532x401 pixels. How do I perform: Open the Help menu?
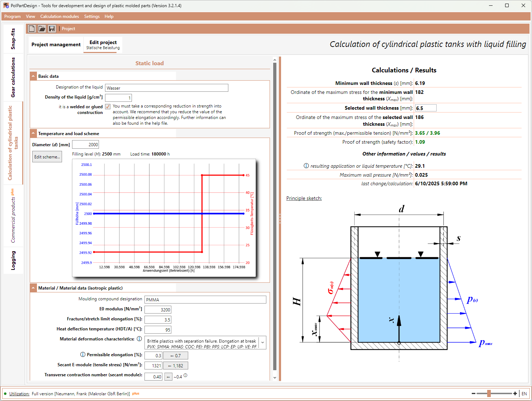tap(109, 16)
